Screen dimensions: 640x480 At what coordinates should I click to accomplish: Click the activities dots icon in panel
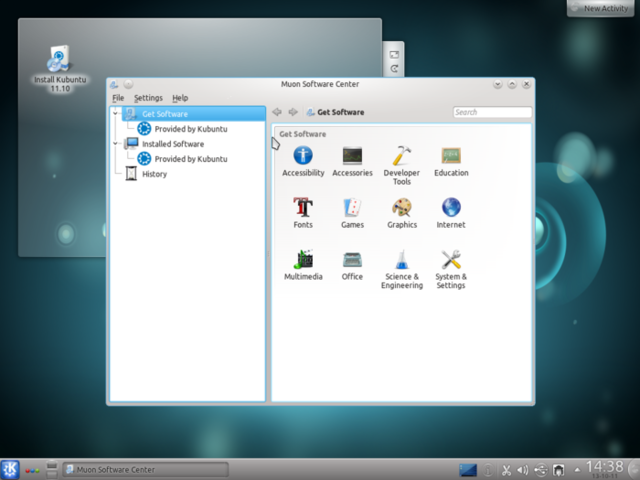pyautogui.click(x=32, y=470)
